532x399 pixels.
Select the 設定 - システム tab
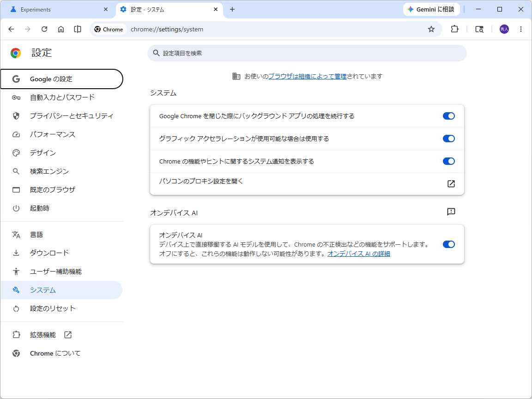(x=169, y=10)
